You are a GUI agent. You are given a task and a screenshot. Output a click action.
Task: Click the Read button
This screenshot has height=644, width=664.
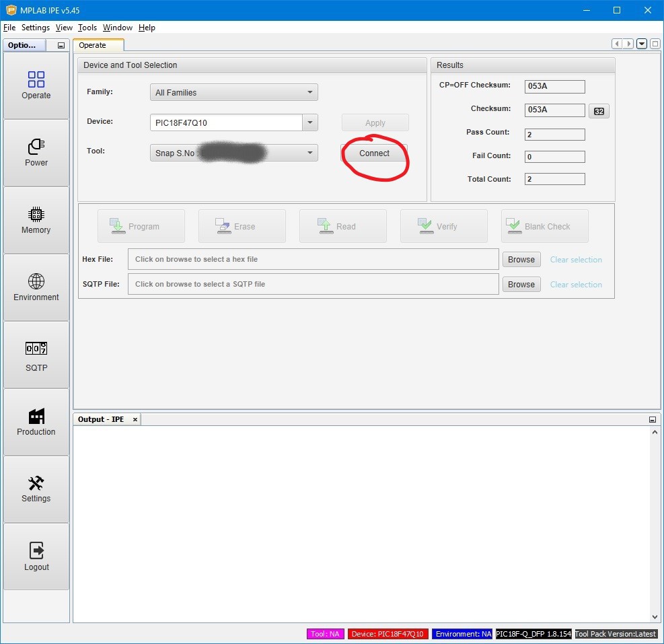click(x=342, y=226)
